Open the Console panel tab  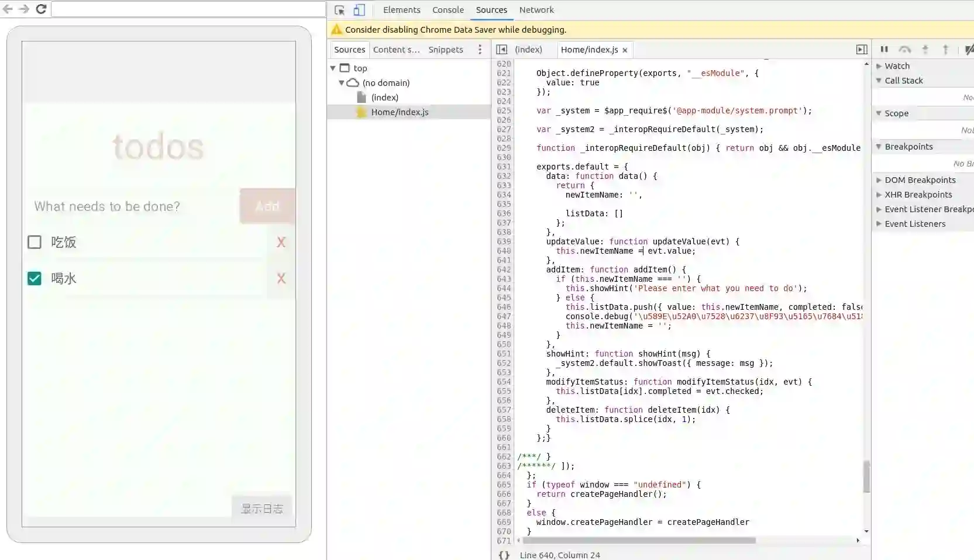coord(448,10)
